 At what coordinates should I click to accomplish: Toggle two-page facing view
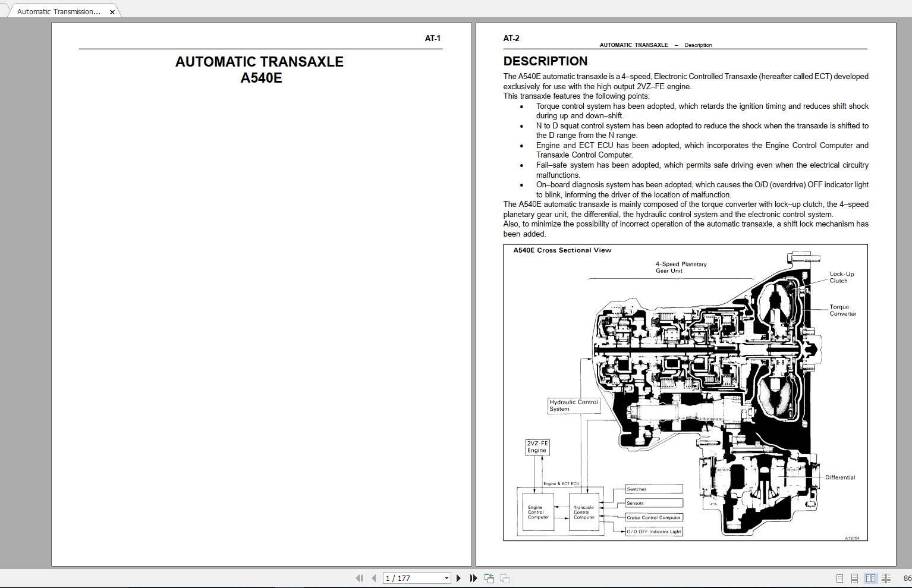870,578
